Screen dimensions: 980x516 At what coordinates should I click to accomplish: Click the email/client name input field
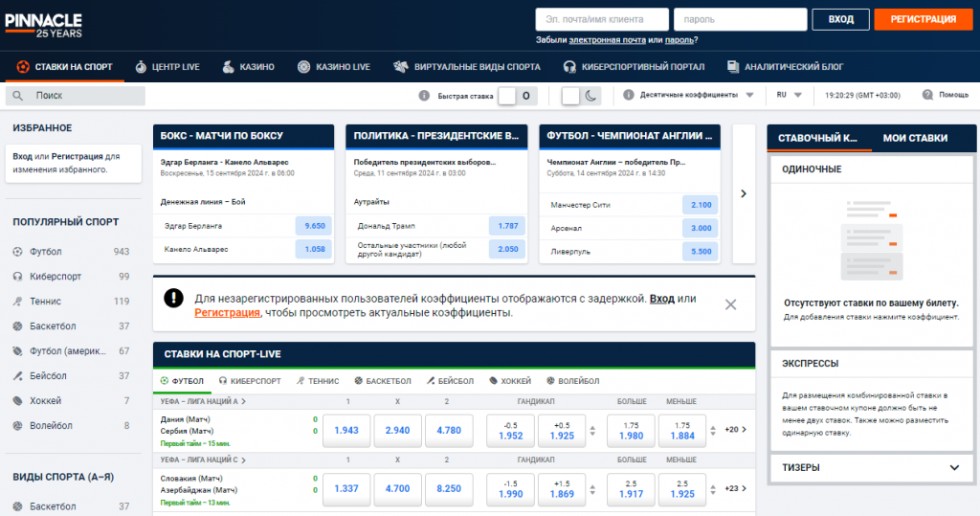point(602,19)
